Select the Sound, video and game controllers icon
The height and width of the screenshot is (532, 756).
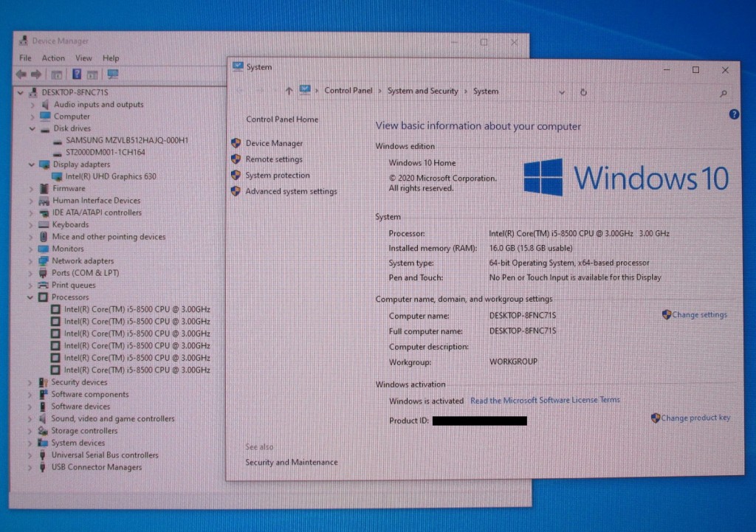[43, 418]
